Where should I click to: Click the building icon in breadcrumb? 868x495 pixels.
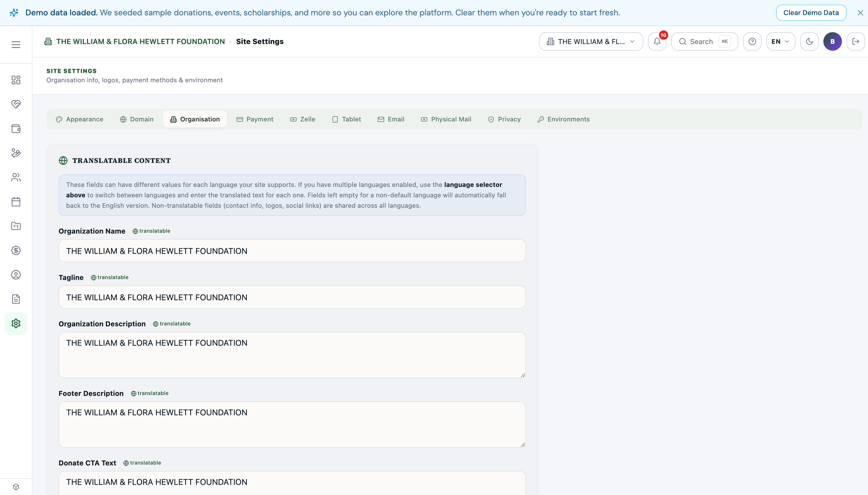coord(48,41)
